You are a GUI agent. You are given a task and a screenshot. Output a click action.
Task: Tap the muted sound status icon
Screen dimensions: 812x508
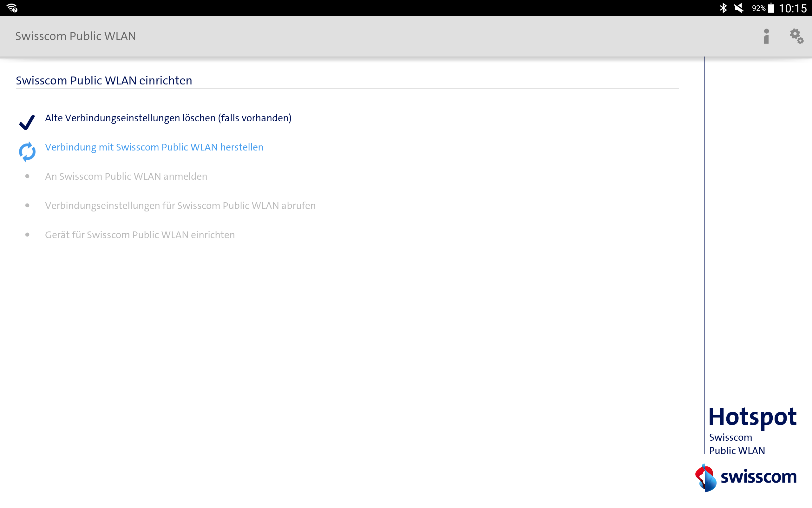tap(738, 8)
